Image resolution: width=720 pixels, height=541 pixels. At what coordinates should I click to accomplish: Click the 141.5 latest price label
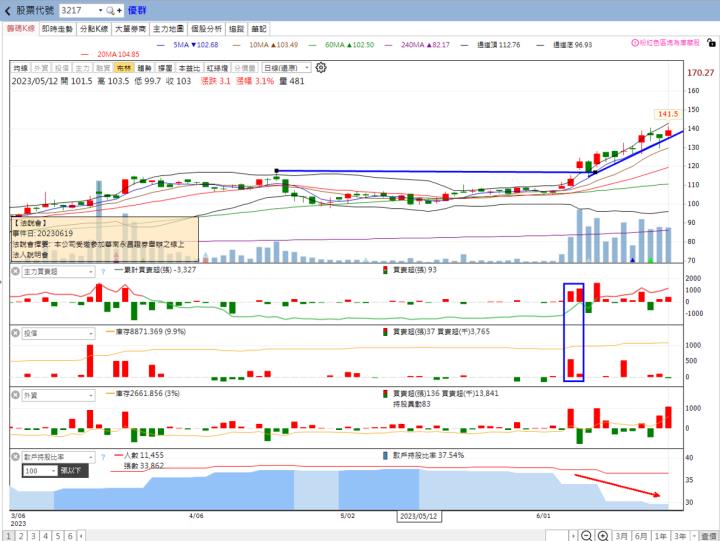(x=667, y=114)
